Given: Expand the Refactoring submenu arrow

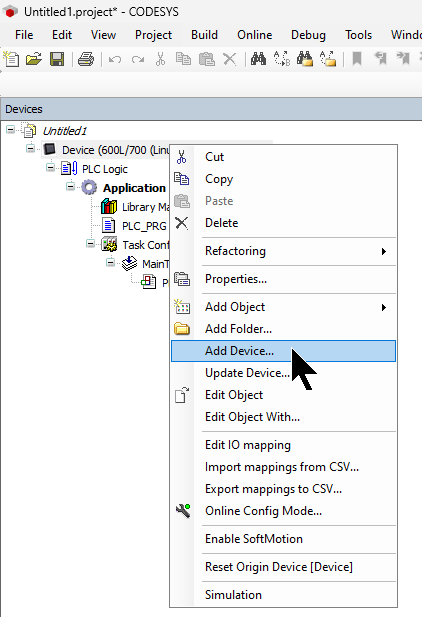Looking at the screenshot, I should 384,251.
